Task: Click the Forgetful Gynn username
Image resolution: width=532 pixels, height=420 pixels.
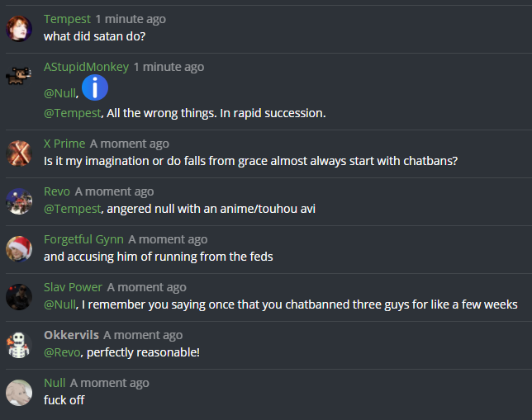Action: click(83, 239)
